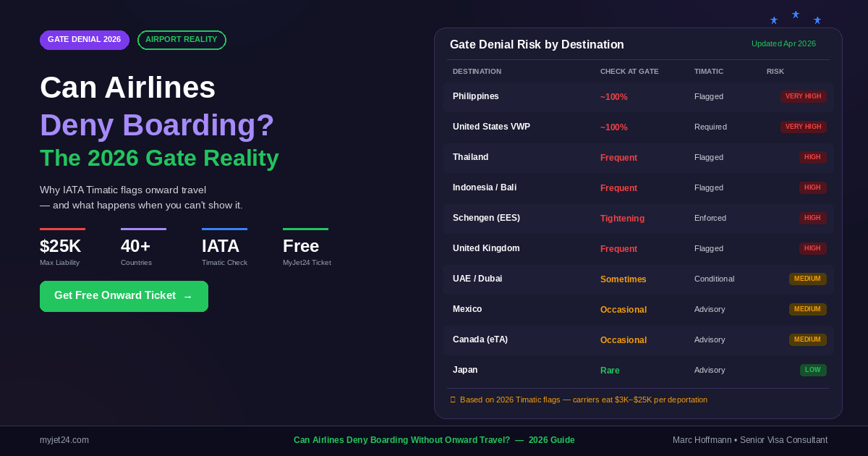Click the Get Free Onward Ticket button
Image resolution: width=868 pixels, height=456 pixels.
[123, 296]
